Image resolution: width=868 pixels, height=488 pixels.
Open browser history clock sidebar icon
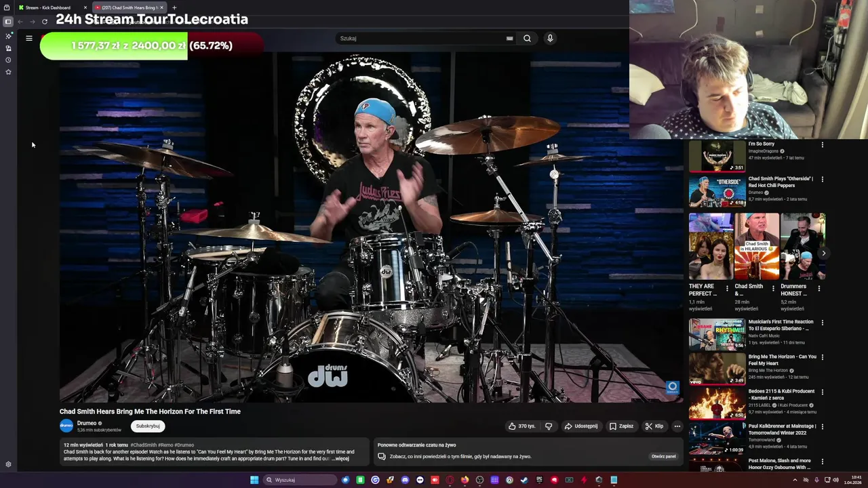click(x=8, y=60)
